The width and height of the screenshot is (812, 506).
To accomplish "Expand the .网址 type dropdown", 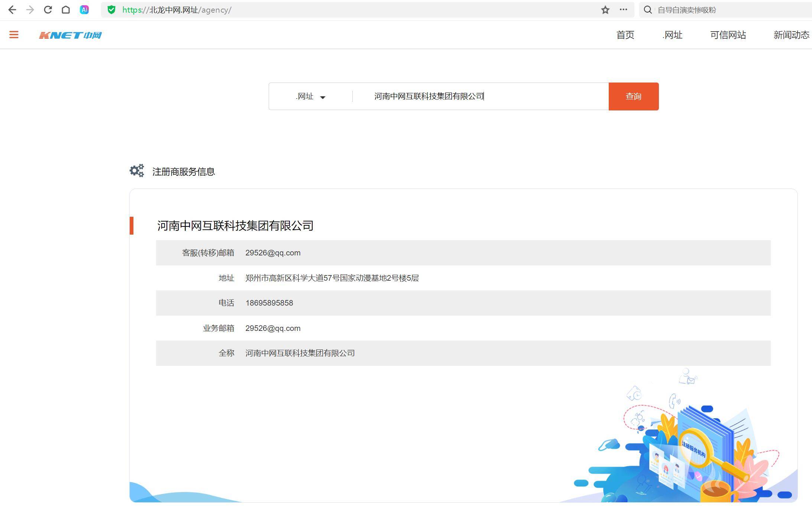I will coord(311,97).
